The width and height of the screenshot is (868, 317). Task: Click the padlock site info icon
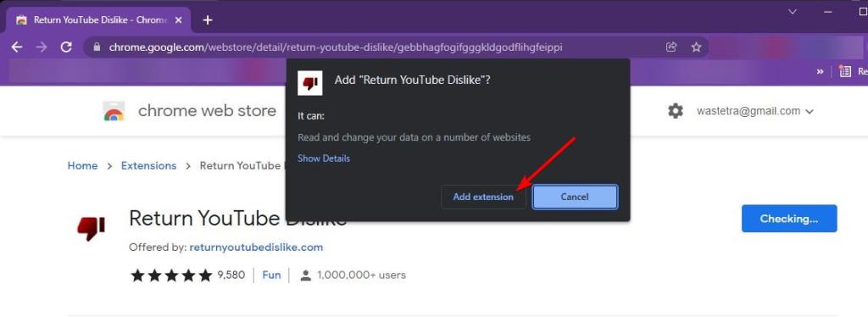[97, 47]
